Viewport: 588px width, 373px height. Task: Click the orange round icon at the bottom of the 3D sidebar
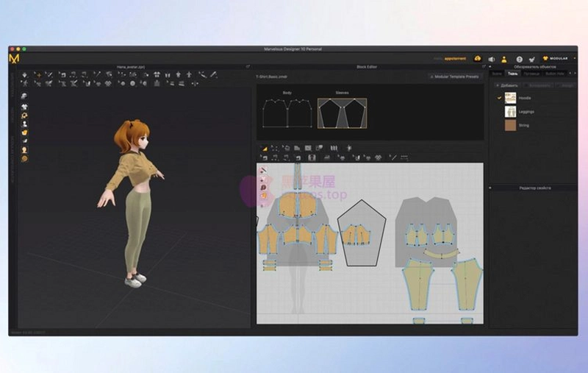(24, 159)
